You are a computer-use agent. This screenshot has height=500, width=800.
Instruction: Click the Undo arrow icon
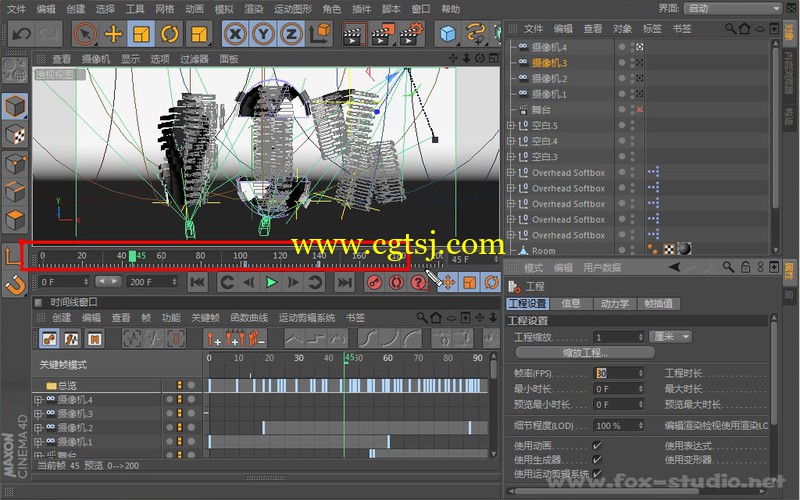pos(21,34)
